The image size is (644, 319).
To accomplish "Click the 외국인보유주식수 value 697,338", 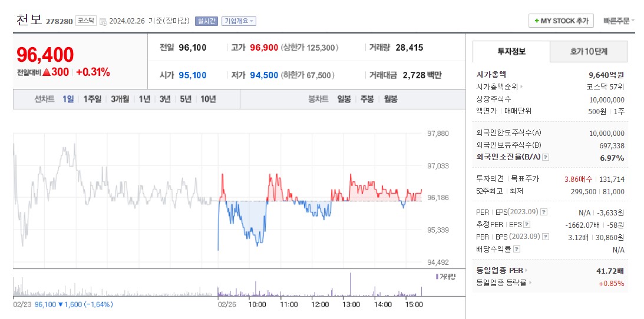I will click(x=612, y=145).
